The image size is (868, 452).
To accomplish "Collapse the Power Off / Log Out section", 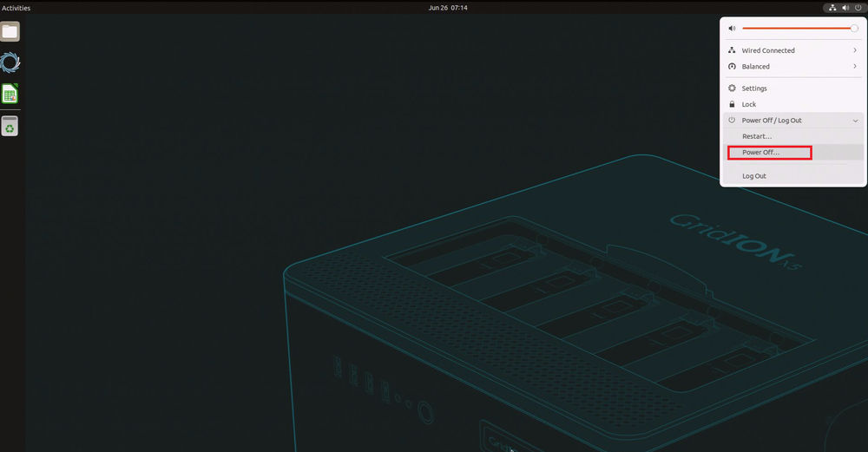I will pyautogui.click(x=855, y=121).
